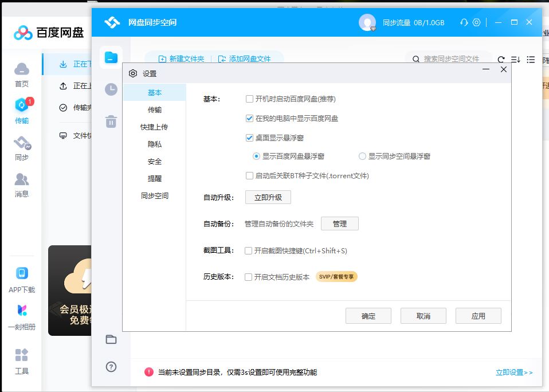Uncheck 在我的电脑中显示百度网盘

[x=249, y=118]
